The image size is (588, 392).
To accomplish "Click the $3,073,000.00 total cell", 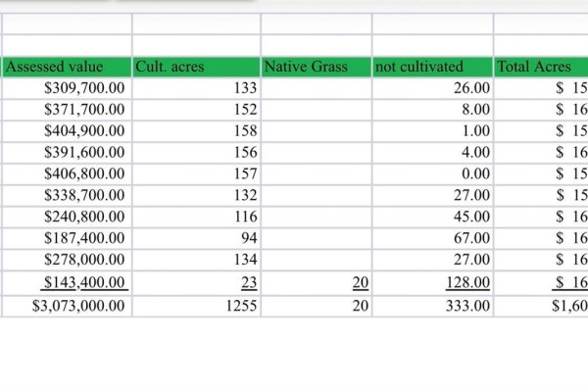I will click(x=67, y=306).
